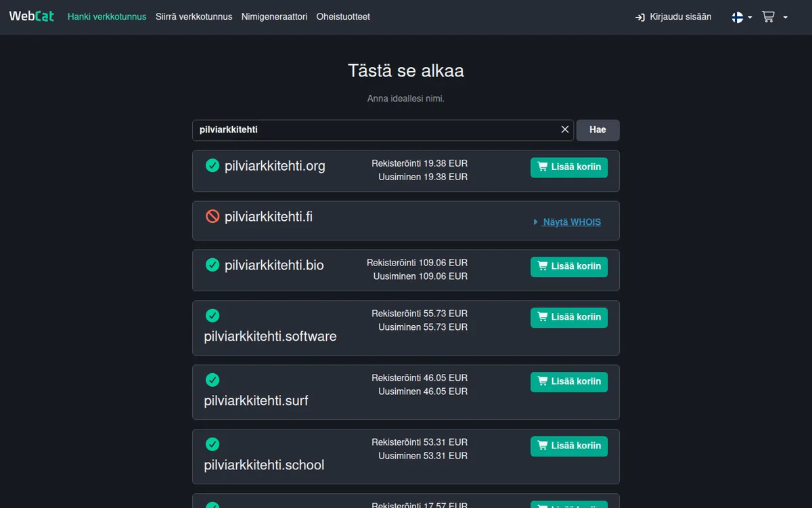Click available checkmark icon for pilviarkkitehti.surf

tap(212, 380)
